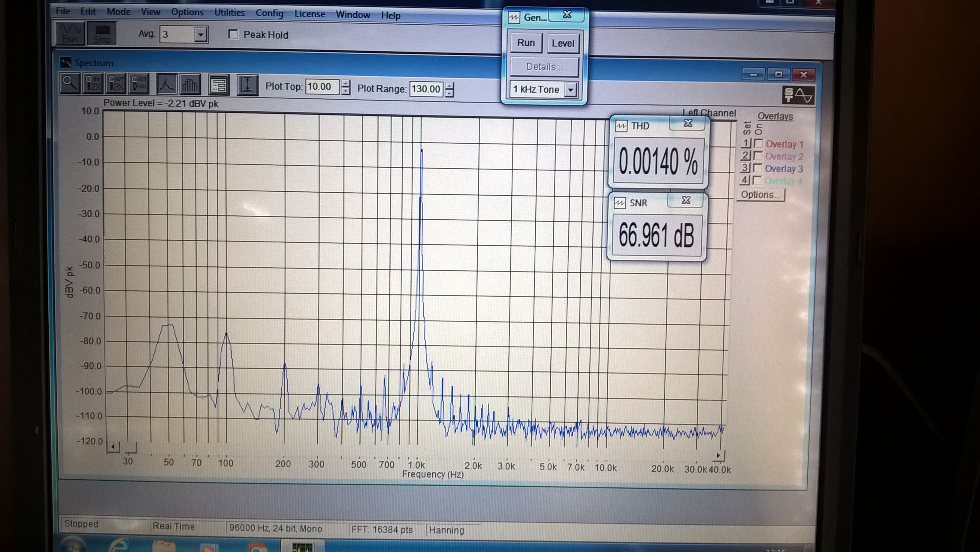Viewport: 980px width, 552px height.
Task: Click the overlay Options button
Action: click(760, 195)
